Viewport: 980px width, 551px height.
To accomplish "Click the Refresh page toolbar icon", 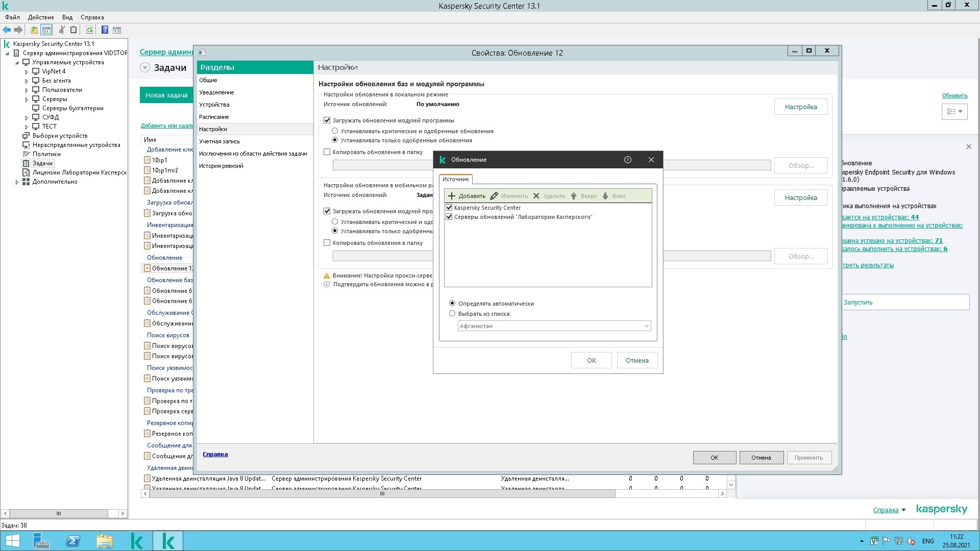I will 89,30.
